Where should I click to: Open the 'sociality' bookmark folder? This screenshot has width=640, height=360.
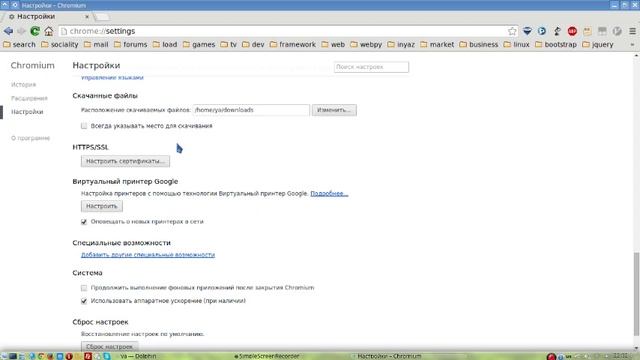point(60,44)
